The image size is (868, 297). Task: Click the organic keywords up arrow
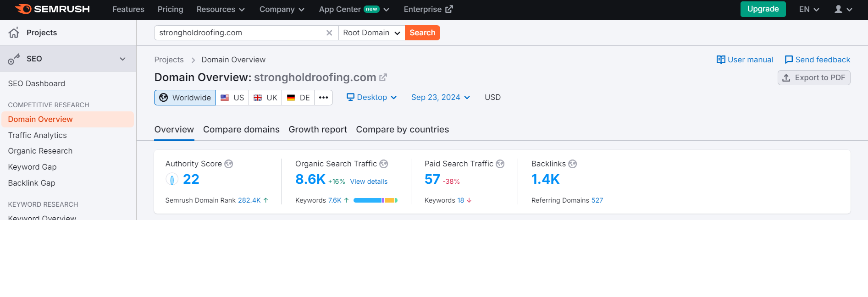coord(347,200)
